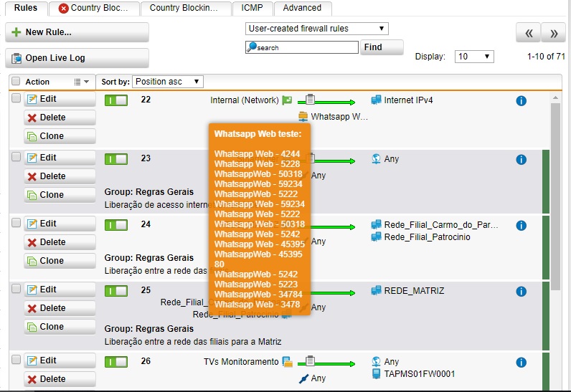Toggle rule 24 on/off switch
This screenshot has width=571, height=392.
click(x=116, y=225)
